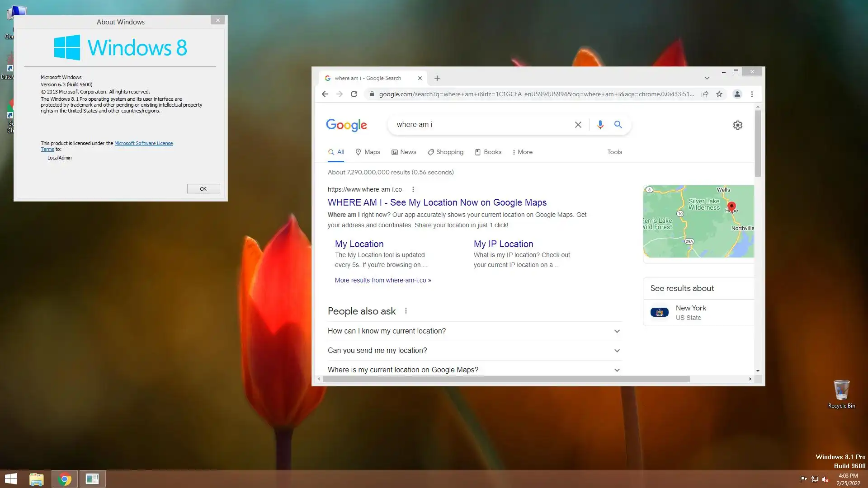Screen dimensions: 868x488
Task: Switch to the Maps results tab
Action: (368, 152)
